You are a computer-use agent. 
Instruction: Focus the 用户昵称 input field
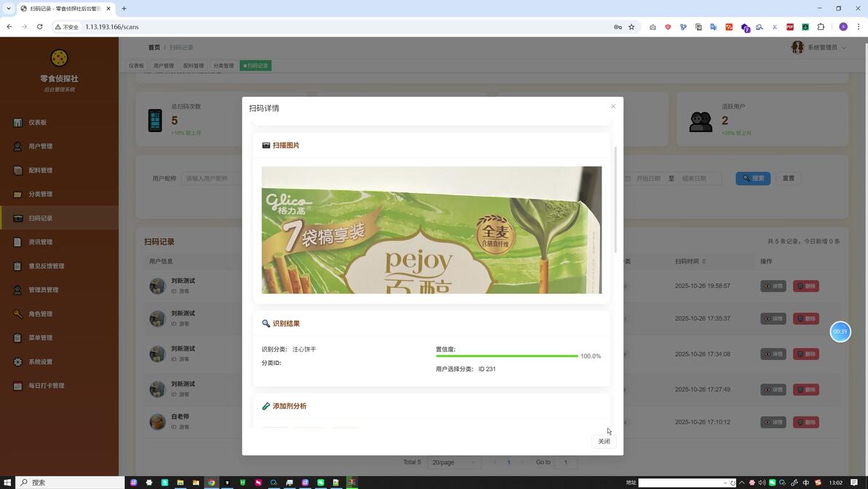coord(212,179)
